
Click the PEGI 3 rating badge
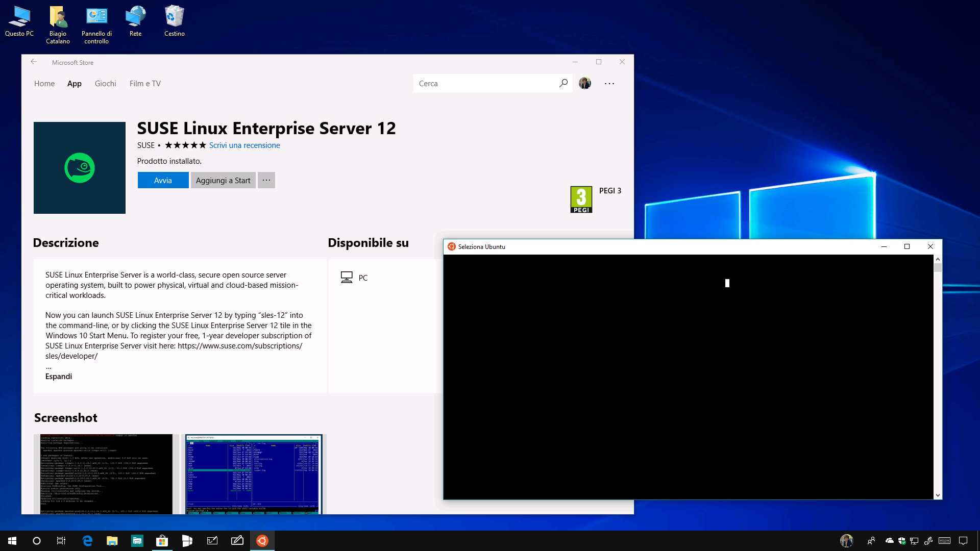pos(581,199)
